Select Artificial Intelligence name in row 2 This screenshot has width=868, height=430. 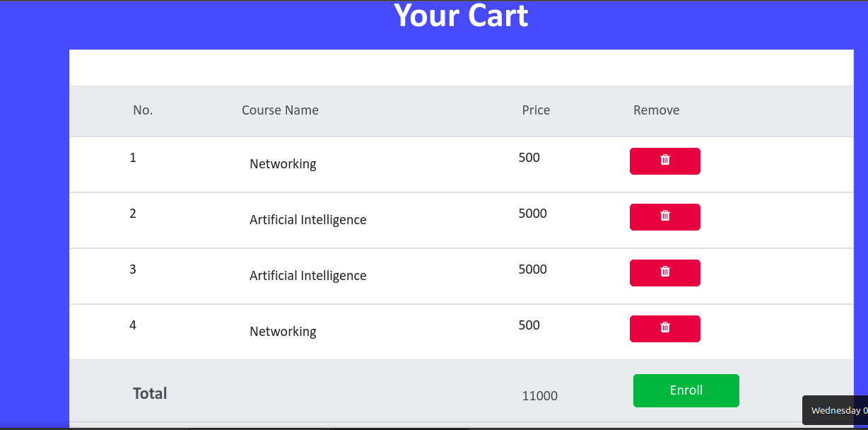[x=307, y=220]
